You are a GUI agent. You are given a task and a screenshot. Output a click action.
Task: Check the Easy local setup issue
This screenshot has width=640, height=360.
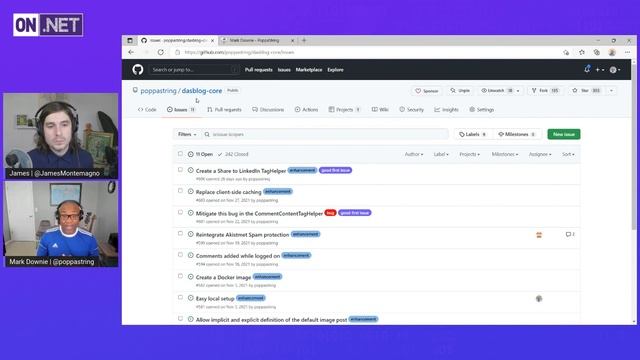tap(180, 297)
